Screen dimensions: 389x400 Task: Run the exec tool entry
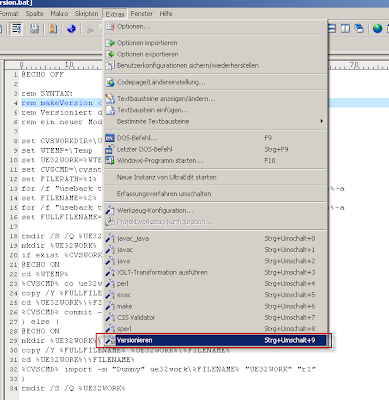(x=216, y=295)
